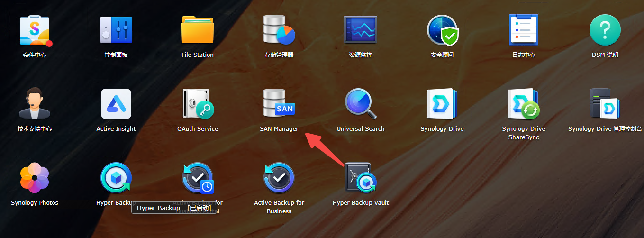
Task: Open the 控制面板 control panel icon
Action: point(116,30)
